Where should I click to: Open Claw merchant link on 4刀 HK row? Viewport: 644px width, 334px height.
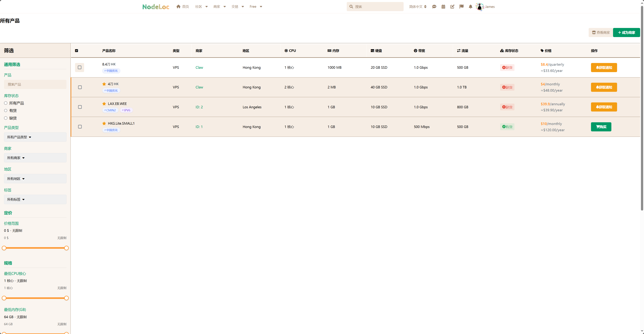pos(199,87)
